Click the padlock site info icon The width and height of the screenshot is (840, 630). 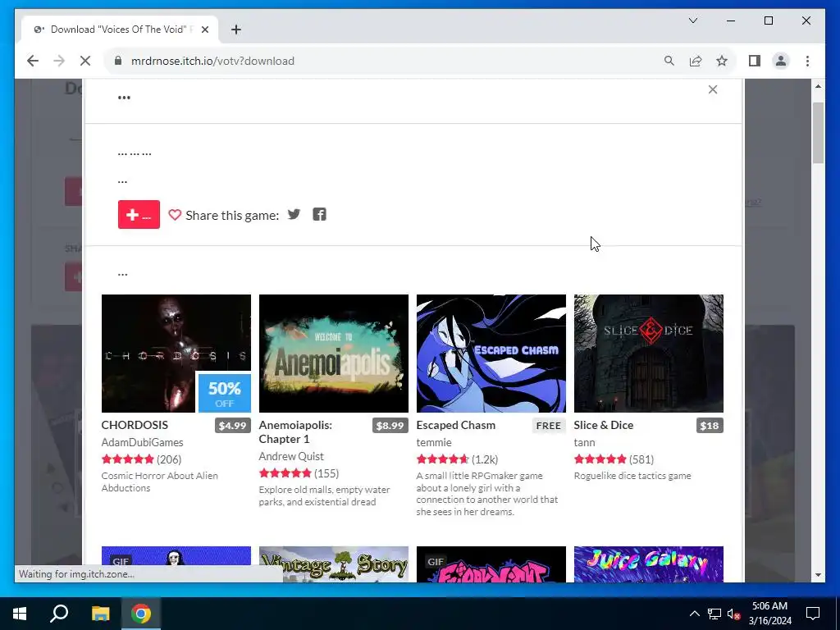point(118,61)
